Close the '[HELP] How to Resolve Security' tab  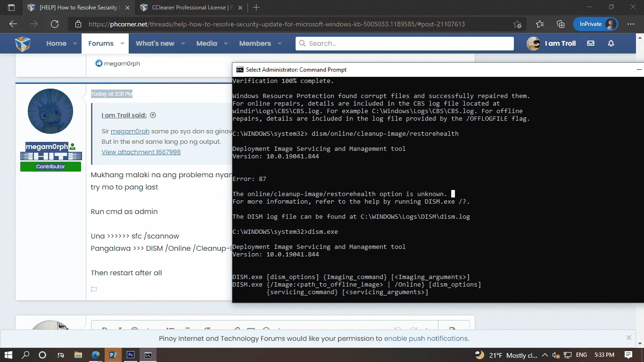click(127, 8)
